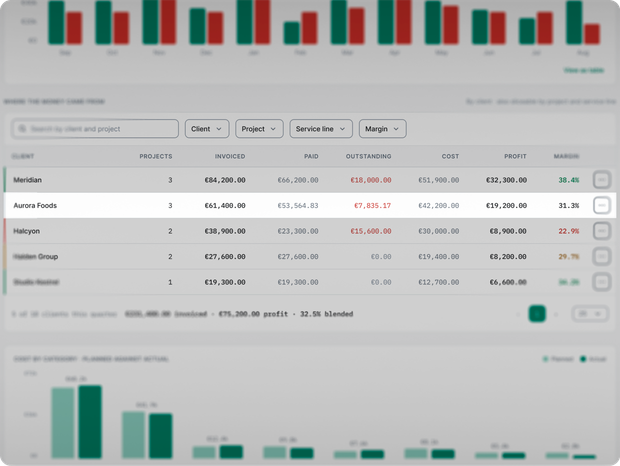This screenshot has width=620, height=466.
Task: Open actions menu for the €19,300.00 invoiced row
Action: [601, 282]
